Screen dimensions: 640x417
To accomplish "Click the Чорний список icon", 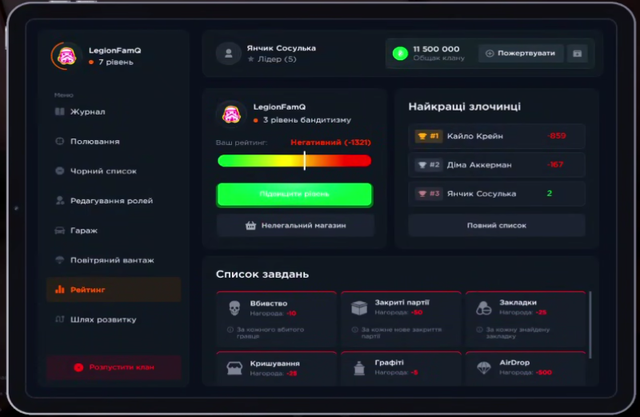I will pos(60,171).
